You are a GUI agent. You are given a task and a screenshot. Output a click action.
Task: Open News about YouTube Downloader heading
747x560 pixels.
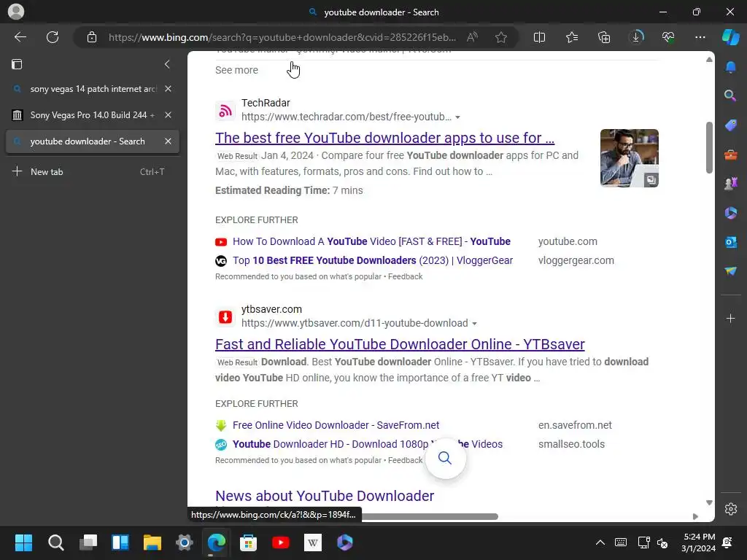click(x=325, y=496)
